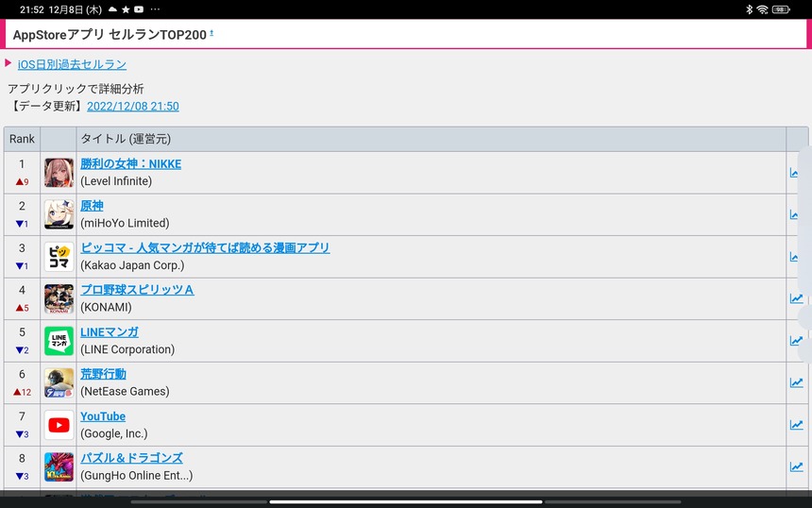Open the iOS日別過去セルラン link
Viewport: 812px width, 508px height.
72,64
